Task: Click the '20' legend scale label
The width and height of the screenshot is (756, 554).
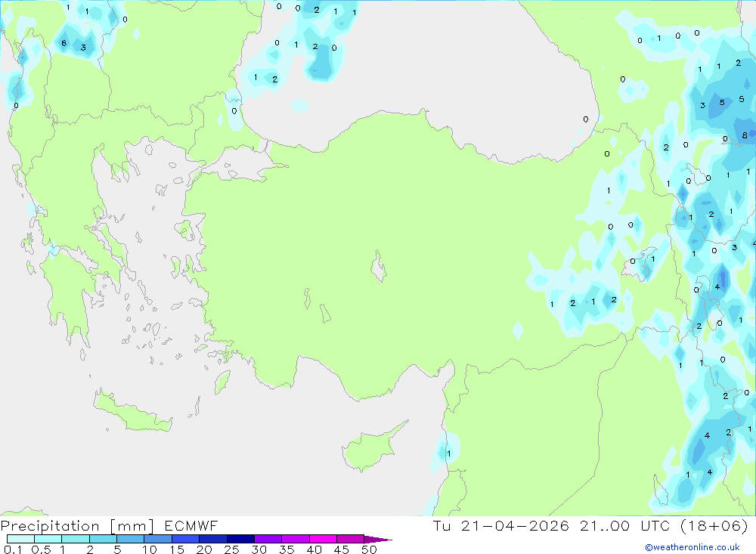Action: [204, 549]
